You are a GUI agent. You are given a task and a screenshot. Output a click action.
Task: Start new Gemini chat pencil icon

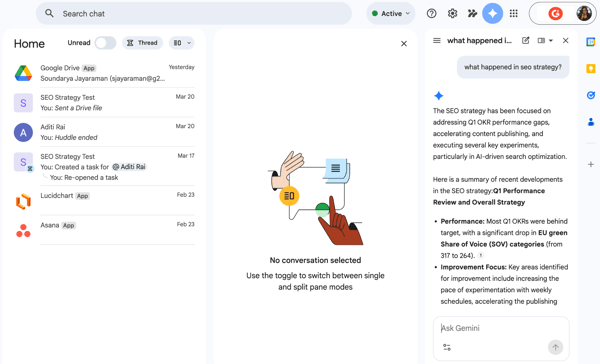coord(526,41)
